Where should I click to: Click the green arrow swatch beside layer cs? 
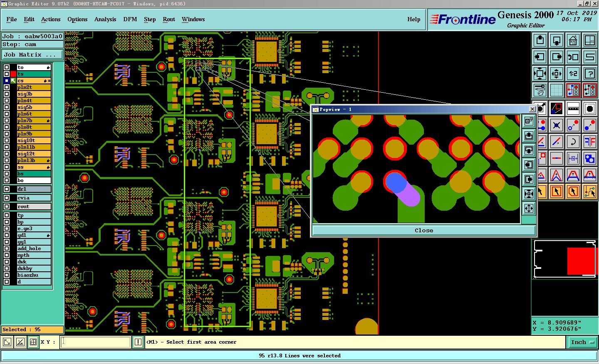point(13,81)
